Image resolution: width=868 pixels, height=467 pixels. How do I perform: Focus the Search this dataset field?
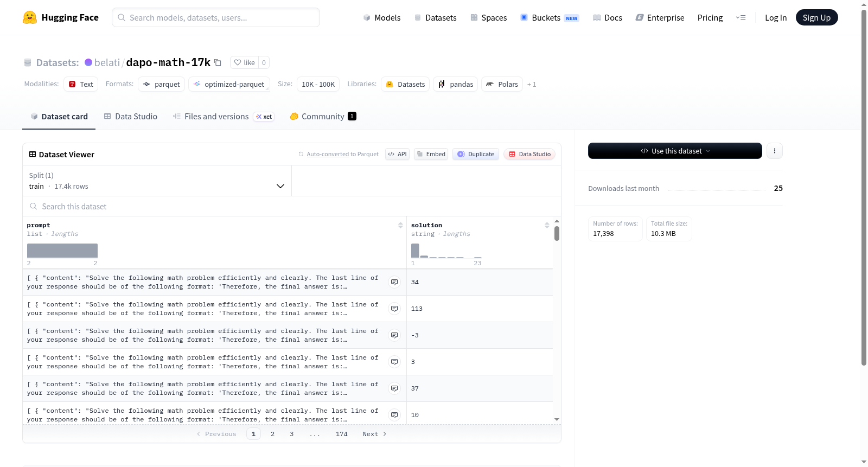click(292, 206)
